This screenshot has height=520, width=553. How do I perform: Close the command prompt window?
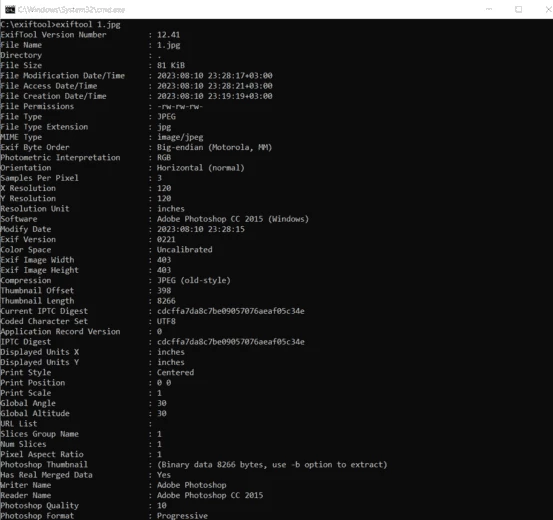tap(548, 10)
